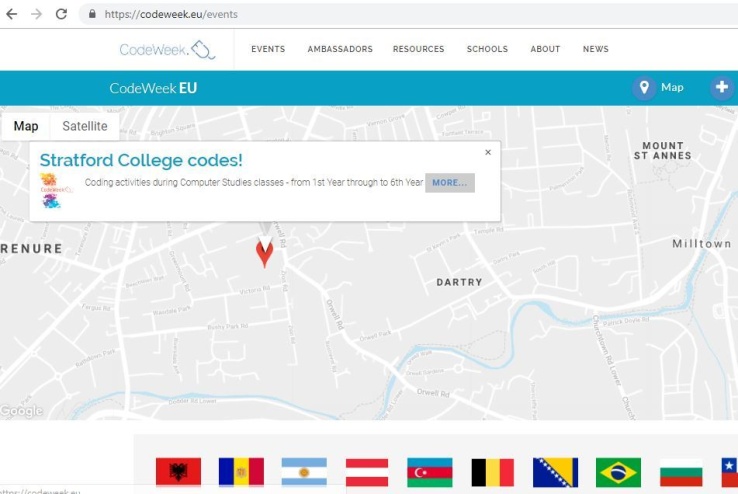
Task: Select the Chile flag
Action: [x=730, y=472]
